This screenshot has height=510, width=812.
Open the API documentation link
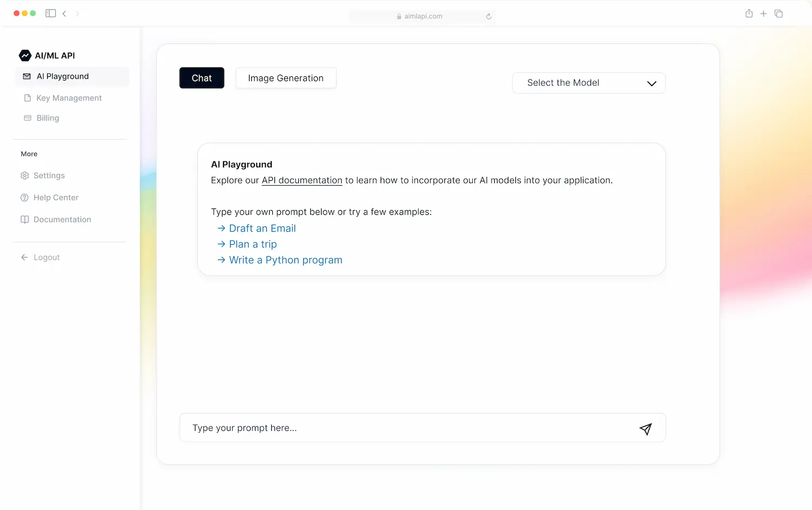tap(302, 180)
